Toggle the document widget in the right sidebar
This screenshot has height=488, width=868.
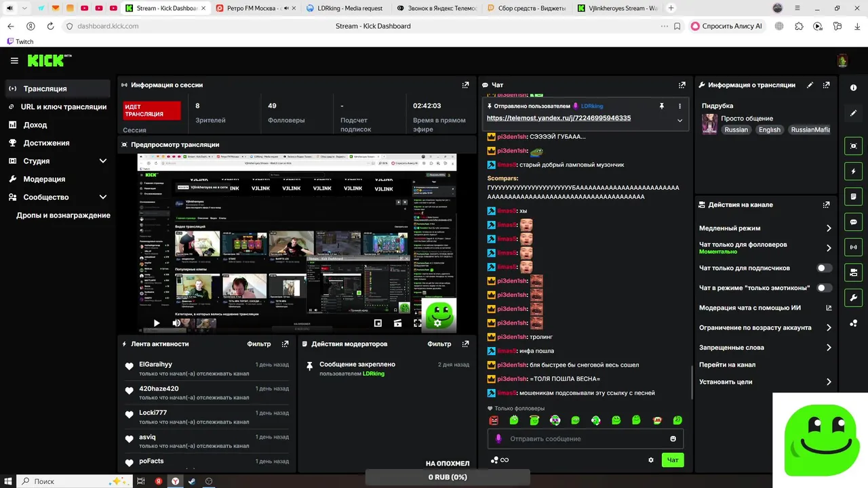pos(853,197)
